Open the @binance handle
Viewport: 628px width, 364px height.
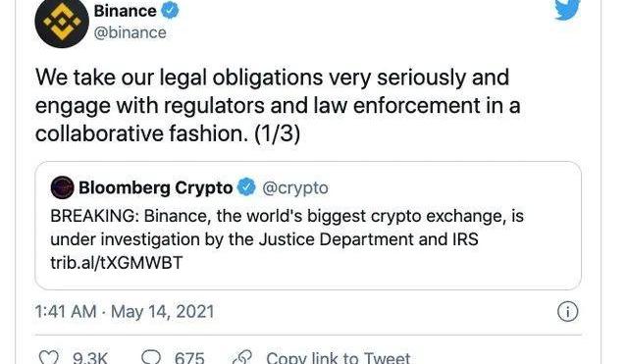[x=130, y=32]
